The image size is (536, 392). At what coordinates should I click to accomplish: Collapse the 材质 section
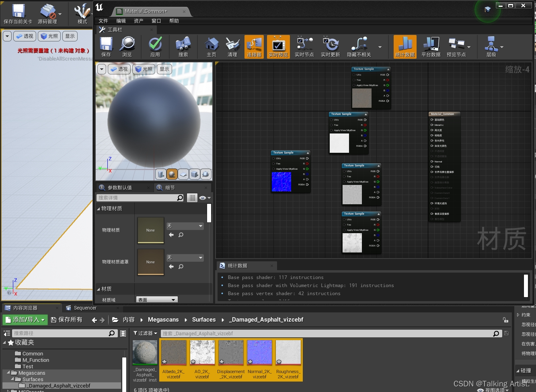tap(99, 289)
